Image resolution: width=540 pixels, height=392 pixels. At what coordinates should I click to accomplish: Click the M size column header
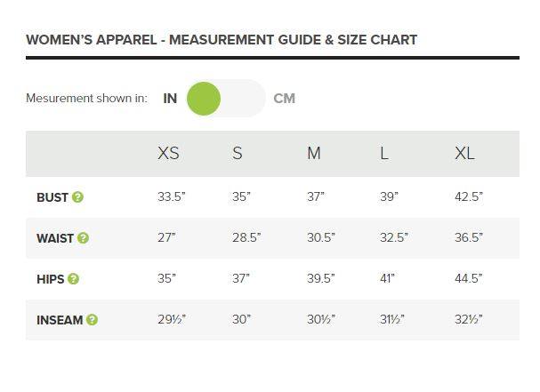coord(313,153)
